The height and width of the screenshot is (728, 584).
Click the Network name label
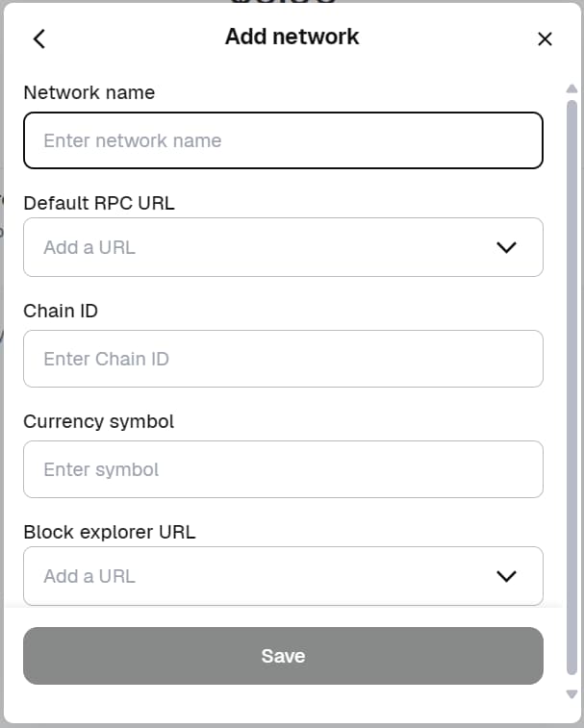pos(89,92)
